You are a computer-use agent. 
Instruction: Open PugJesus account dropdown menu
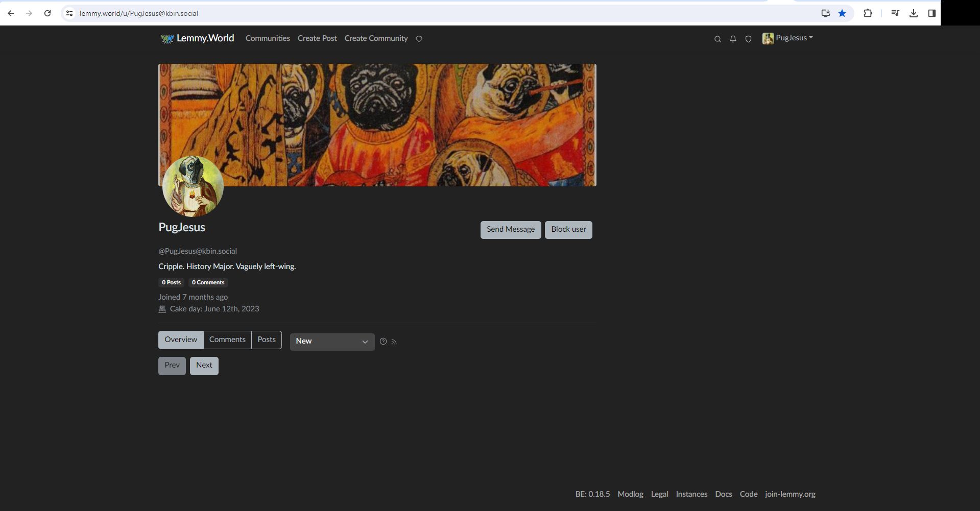(x=787, y=38)
